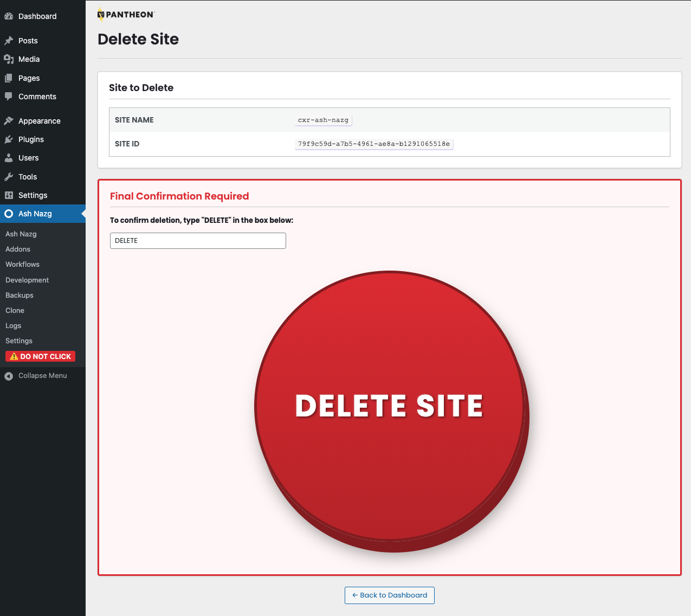The image size is (691, 616).
Task: Click the Users person icon
Action: tap(9, 158)
